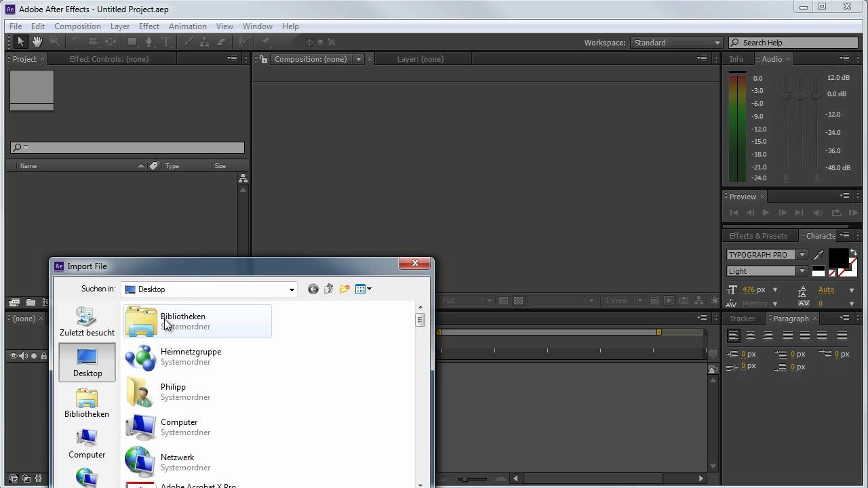Image resolution: width=868 pixels, height=488 pixels.
Task: Select the Selection arrow tool
Action: pyautogui.click(x=20, y=42)
